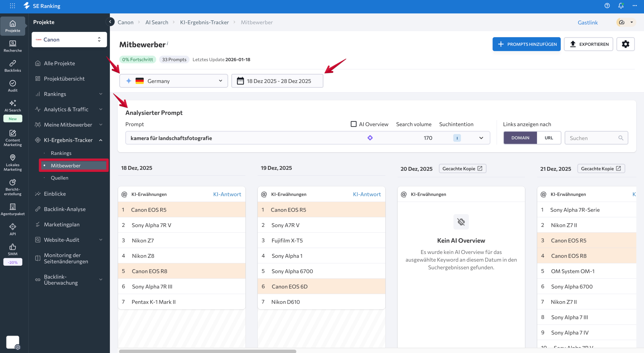Click the notification bell icon
644x353 pixels.
tap(621, 6)
